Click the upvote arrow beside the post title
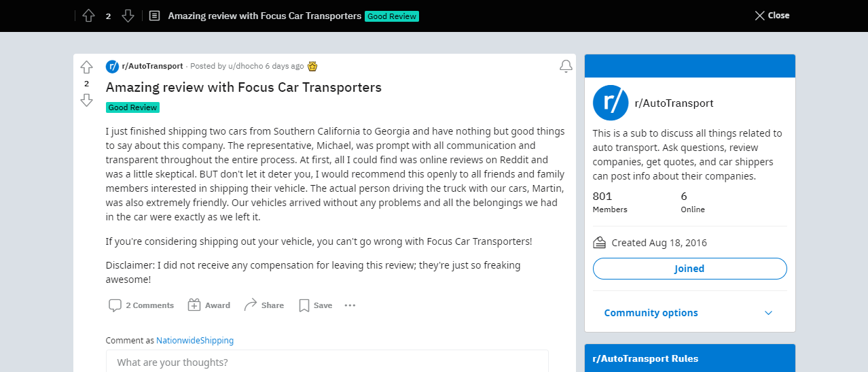 86,67
